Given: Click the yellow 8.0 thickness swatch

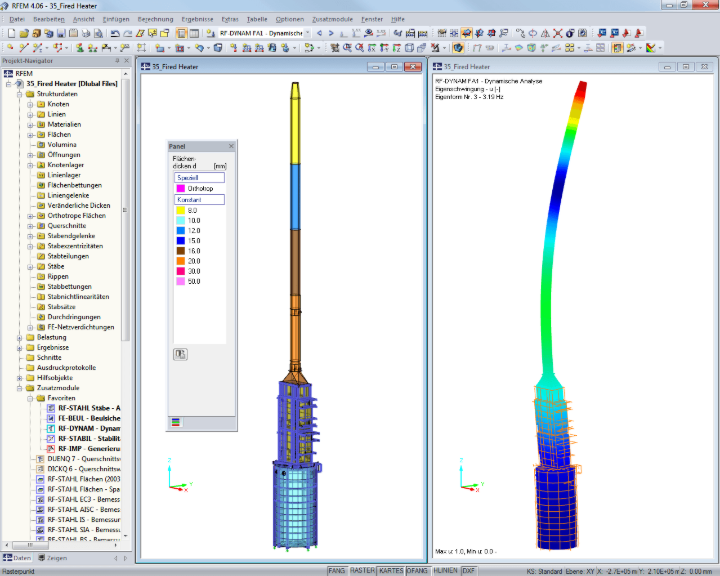Looking at the screenshot, I should [x=180, y=210].
